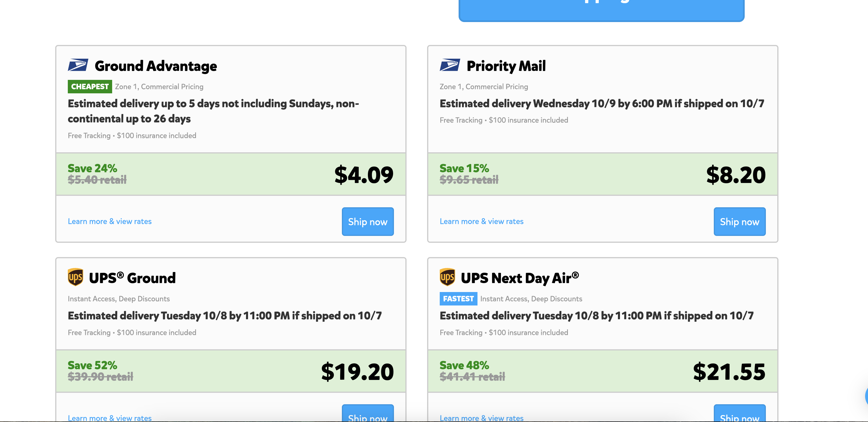Click the $8.20 Priority Mail price
The width and height of the screenshot is (868, 422).
(x=736, y=175)
